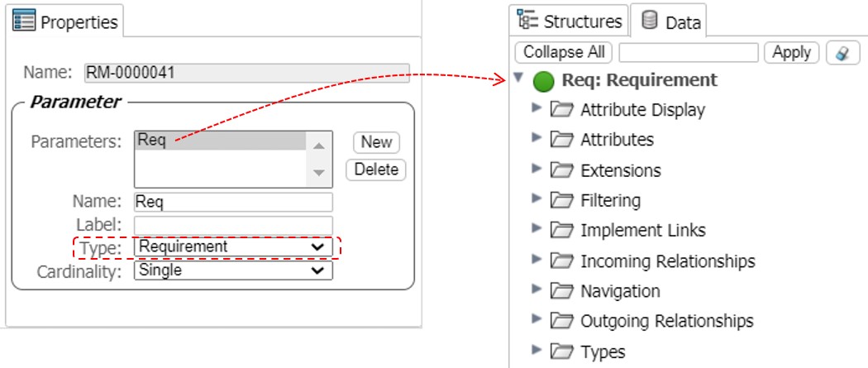This screenshot has width=868, height=368.
Task: Click the Collapse All button
Action: tap(564, 52)
